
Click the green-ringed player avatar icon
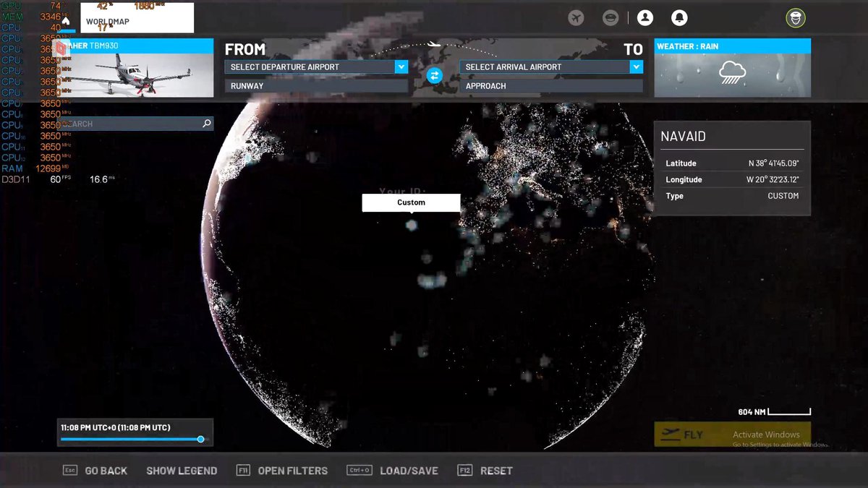coord(796,18)
